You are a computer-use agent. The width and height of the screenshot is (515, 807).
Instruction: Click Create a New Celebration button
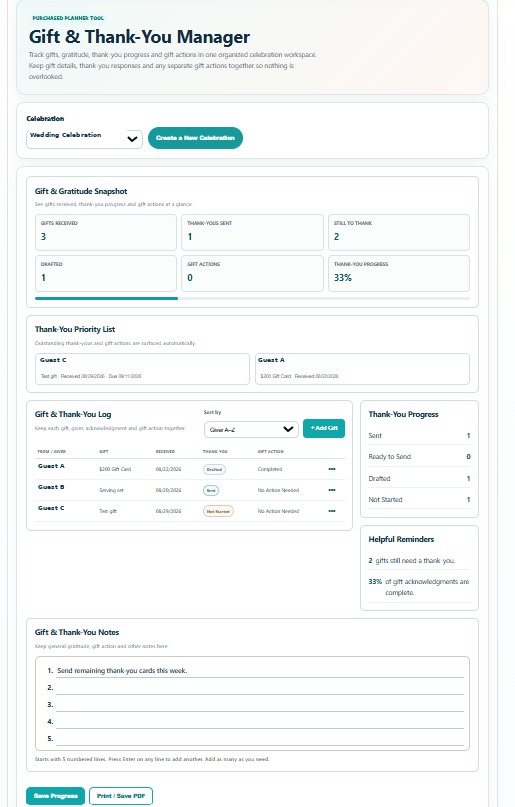click(x=195, y=138)
